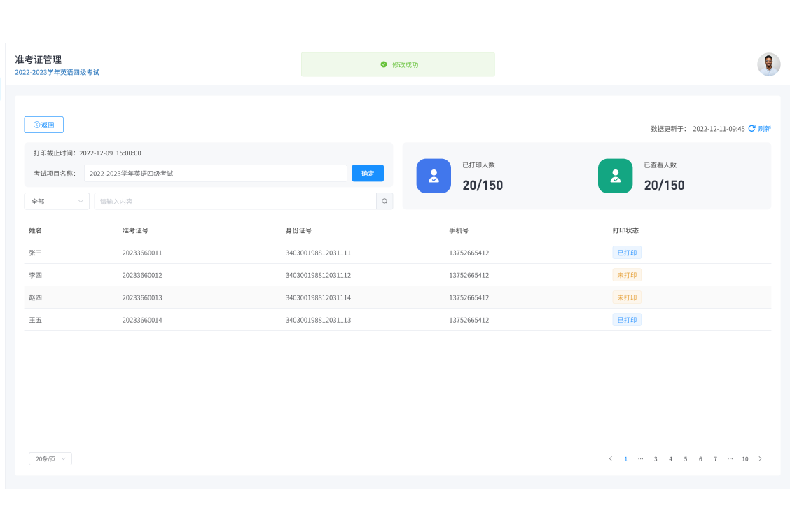Click the 修改成功 success notification
Viewport: 790px width, 532px height.
tap(398, 64)
